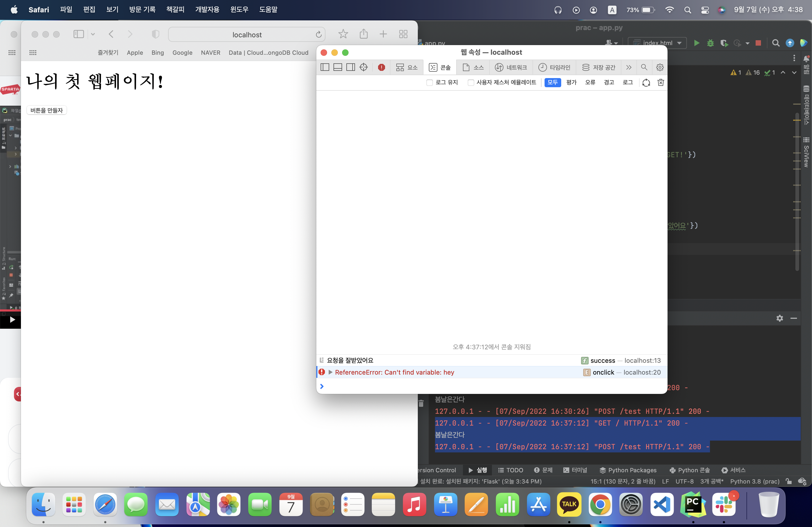Dock Web Inspector to the right side

350,67
